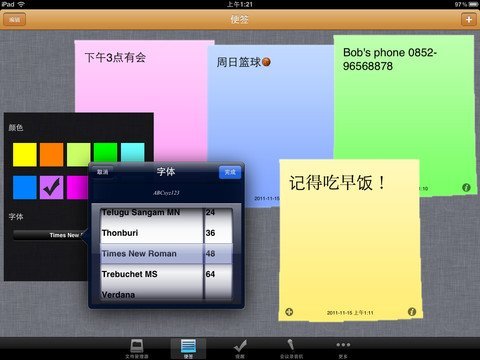Choose the orange color swatch
Viewport: 480px width, 360px height.
51,155
